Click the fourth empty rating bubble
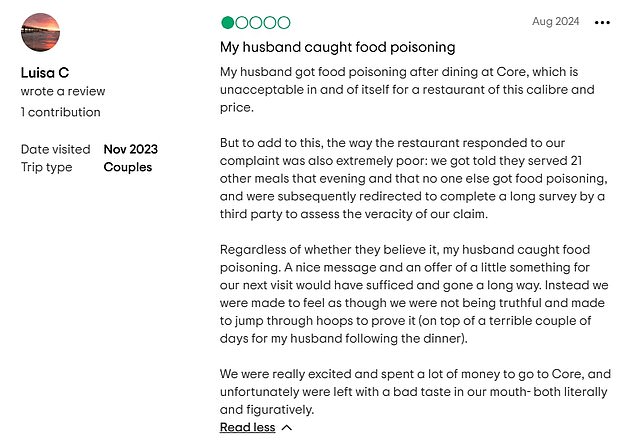The height and width of the screenshot is (442, 634). [x=270, y=23]
